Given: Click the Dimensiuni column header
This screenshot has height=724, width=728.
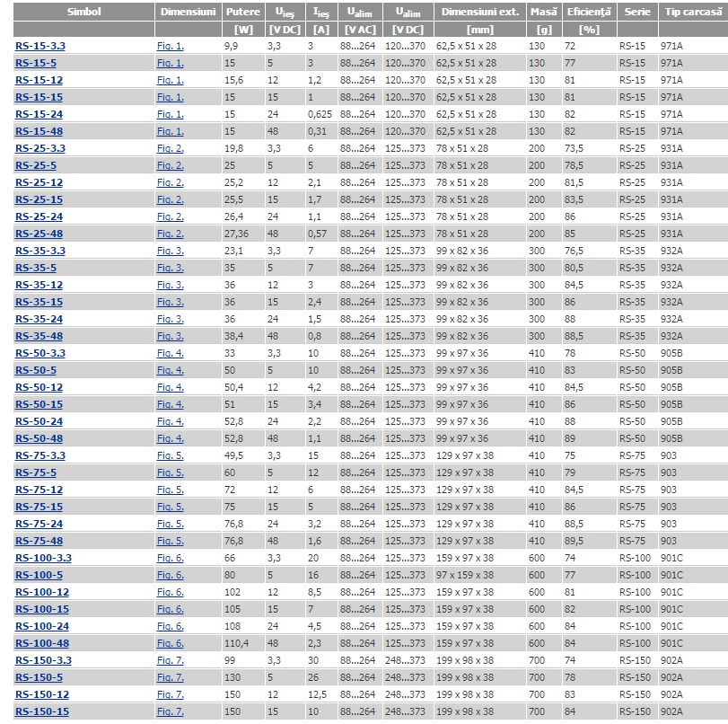Looking at the screenshot, I should [x=188, y=12].
